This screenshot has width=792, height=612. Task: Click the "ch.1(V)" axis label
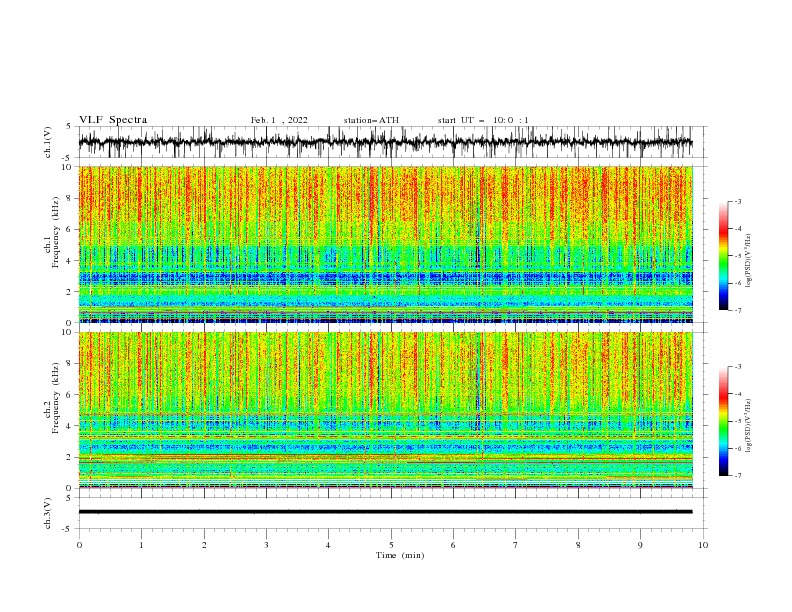pyautogui.click(x=48, y=142)
